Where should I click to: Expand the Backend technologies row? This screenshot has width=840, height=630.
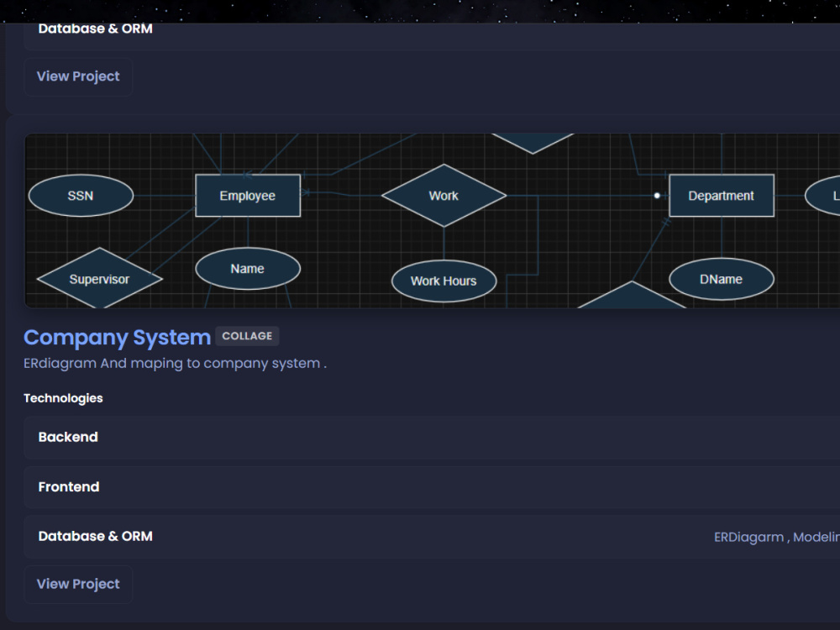point(432,437)
